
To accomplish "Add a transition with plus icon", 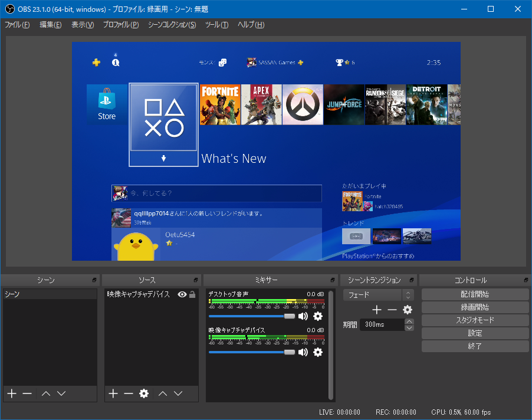I will (377, 310).
